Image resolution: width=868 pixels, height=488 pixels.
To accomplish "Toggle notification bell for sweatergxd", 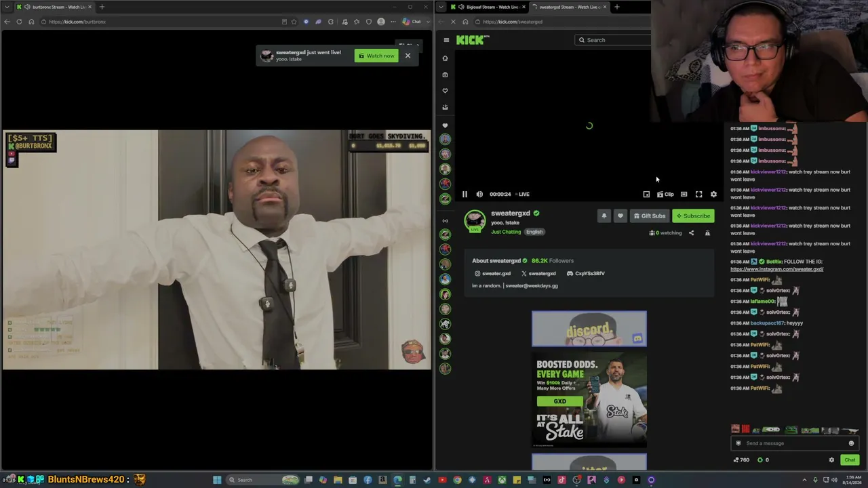I will pos(604,216).
